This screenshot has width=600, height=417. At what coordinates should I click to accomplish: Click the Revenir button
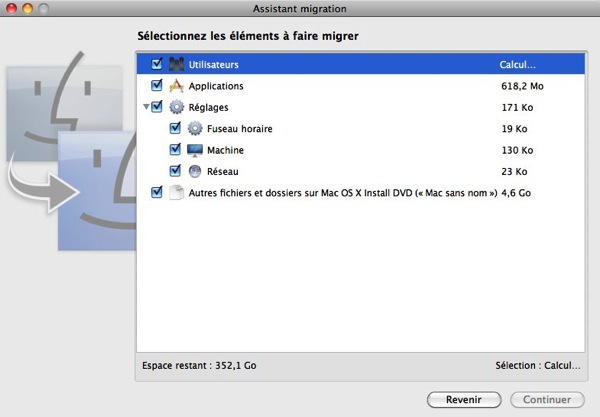463,399
